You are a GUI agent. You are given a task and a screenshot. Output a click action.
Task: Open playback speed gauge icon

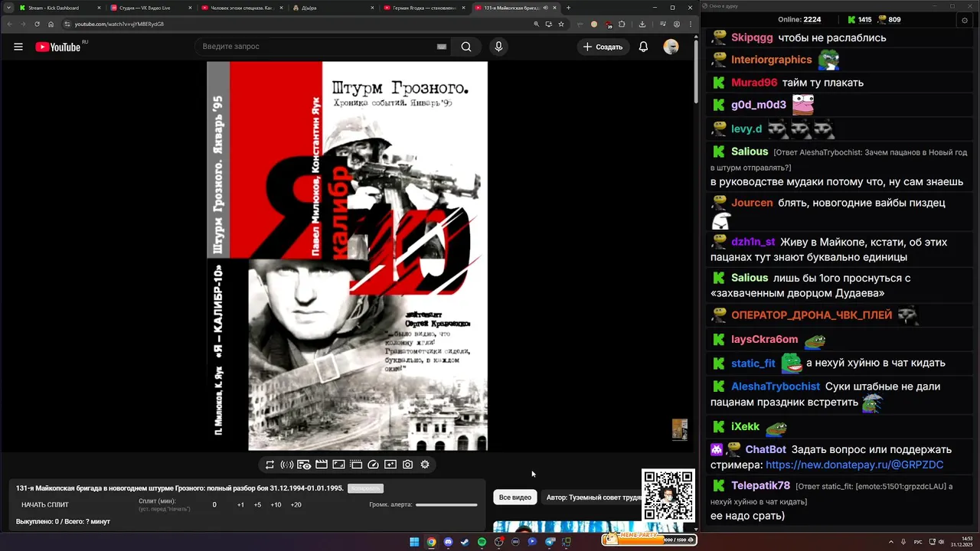point(373,465)
